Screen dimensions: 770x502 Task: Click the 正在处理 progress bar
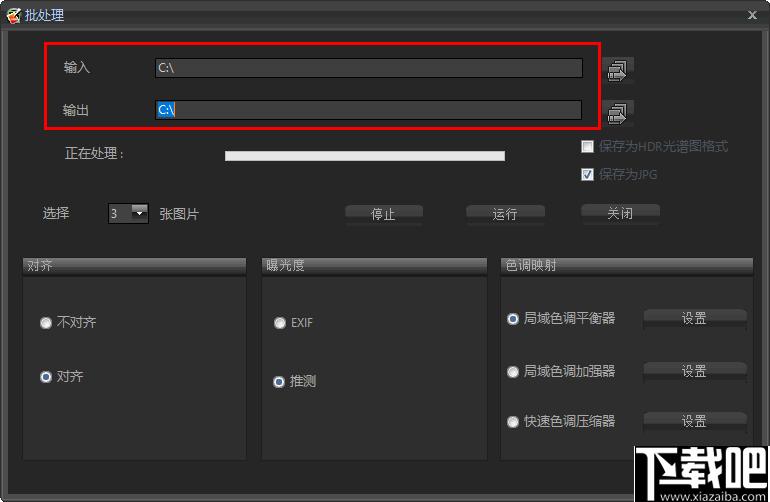[365, 156]
